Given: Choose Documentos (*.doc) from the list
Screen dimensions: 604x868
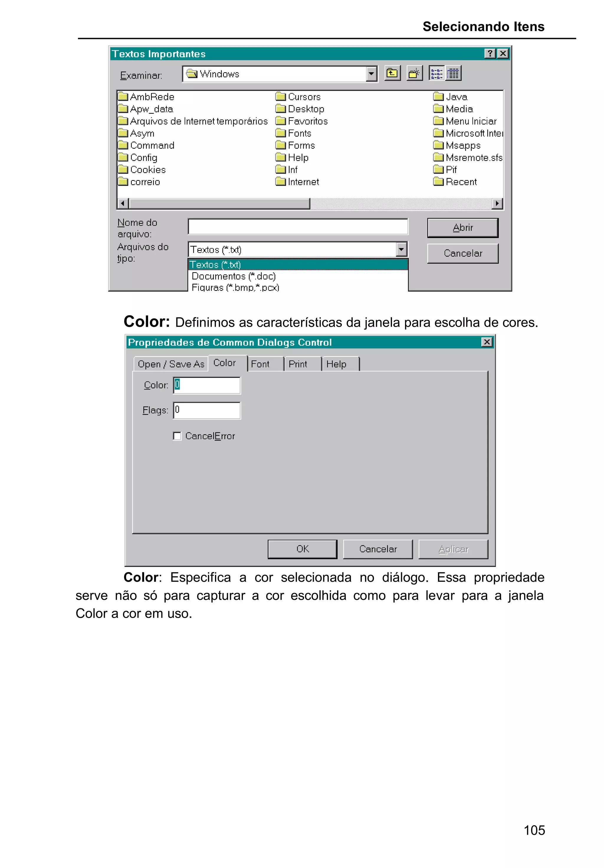Looking at the screenshot, I should coord(234,276).
